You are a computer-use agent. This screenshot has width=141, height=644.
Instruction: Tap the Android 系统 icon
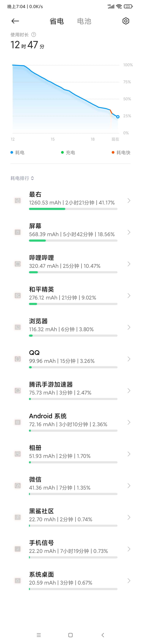click(18, 422)
